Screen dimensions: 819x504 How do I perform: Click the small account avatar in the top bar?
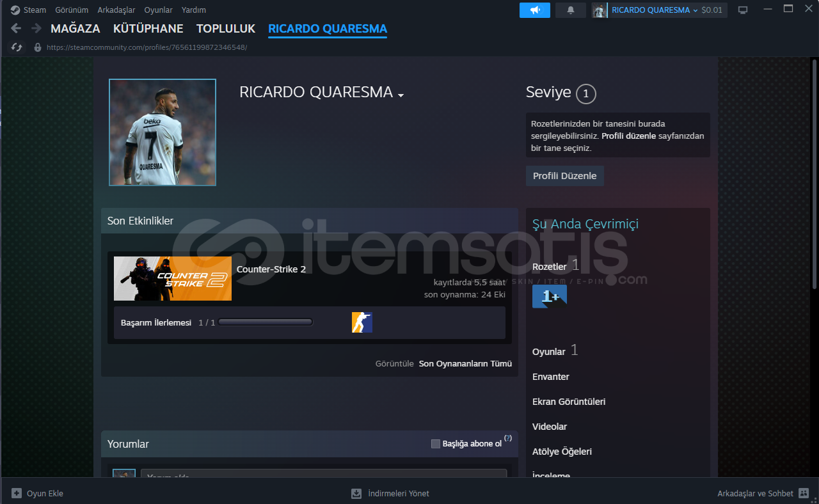tap(600, 10)
